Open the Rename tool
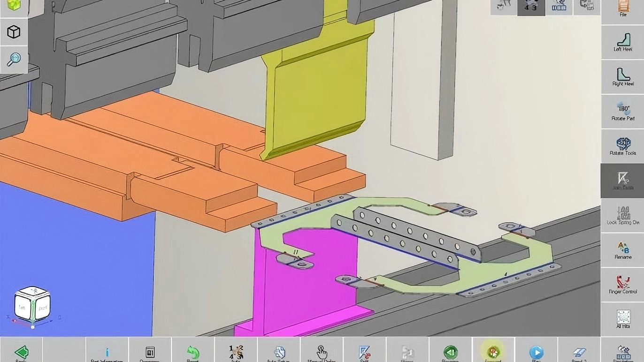This screenshot has height=362, width=644. pyautogui.click(x=622, y=250)
